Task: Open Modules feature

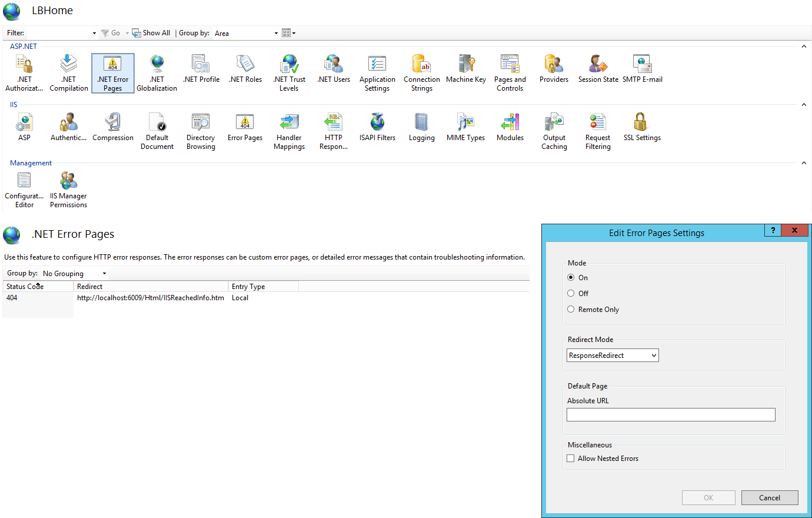Action: pyautogui.click(x=510, y=128)
